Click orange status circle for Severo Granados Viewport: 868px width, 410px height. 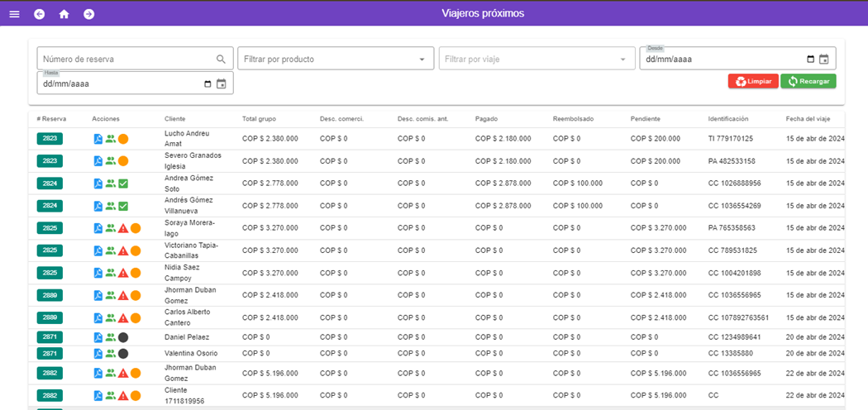[122, 161]
